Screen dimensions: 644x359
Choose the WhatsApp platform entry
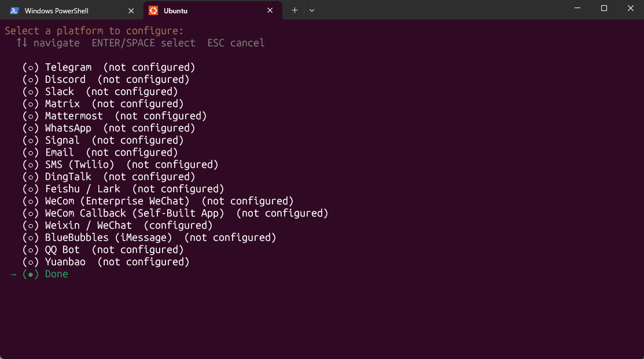(68, 128)
